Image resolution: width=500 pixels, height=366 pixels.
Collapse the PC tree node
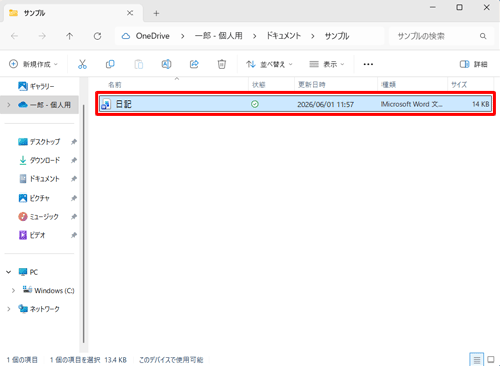[x=9, y=272]
